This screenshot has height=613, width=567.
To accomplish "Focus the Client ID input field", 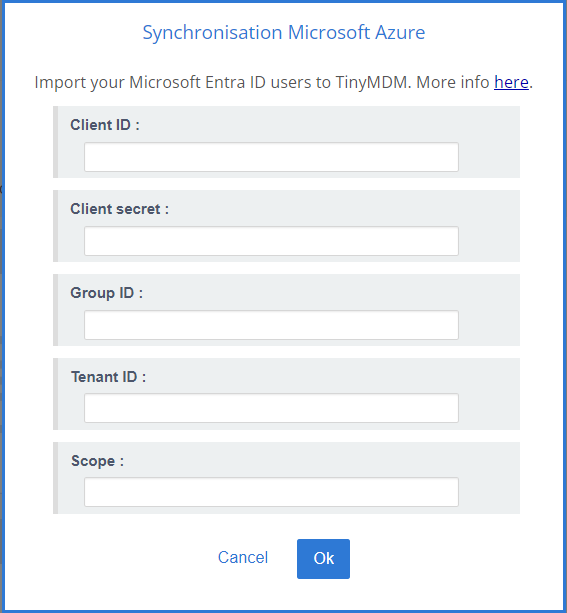I will tap(271, 157).
